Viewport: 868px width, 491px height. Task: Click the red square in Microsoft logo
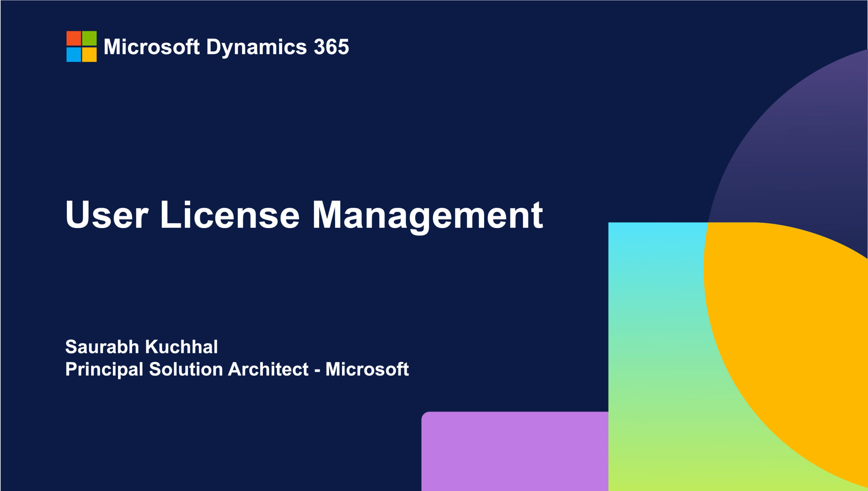click(74, 38)
